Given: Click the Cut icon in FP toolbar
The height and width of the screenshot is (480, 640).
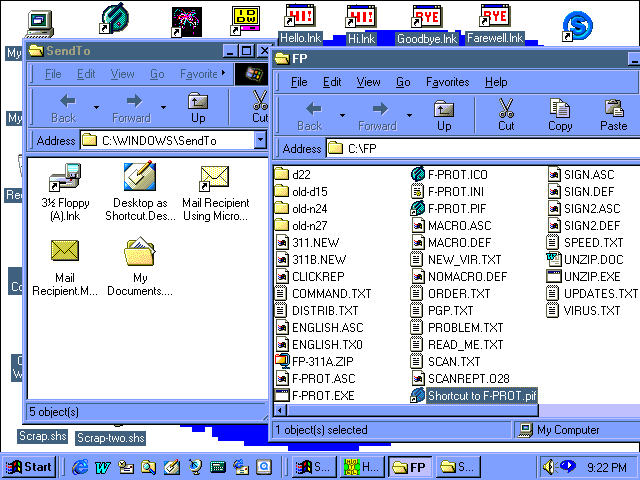Looking at the screenshot, I should tap(506, 114).
